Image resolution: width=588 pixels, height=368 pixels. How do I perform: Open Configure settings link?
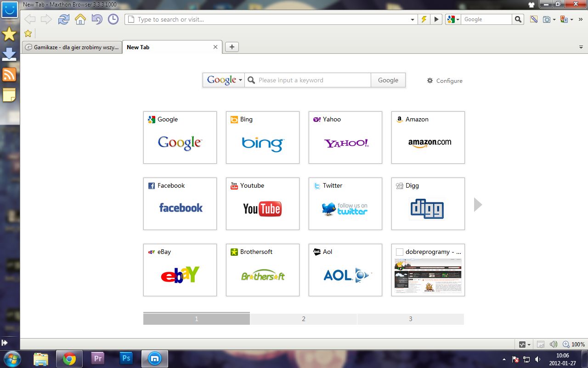tap(445, 80)
